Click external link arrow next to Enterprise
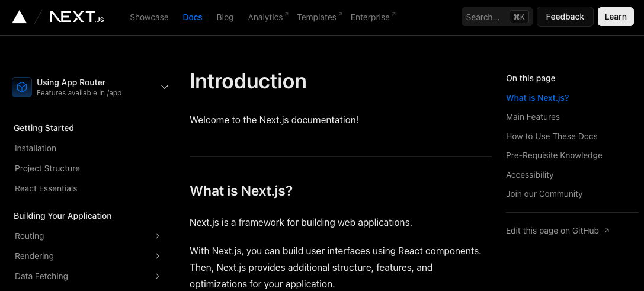The width and height of the screenshot is (644, 291). [393, 14]
